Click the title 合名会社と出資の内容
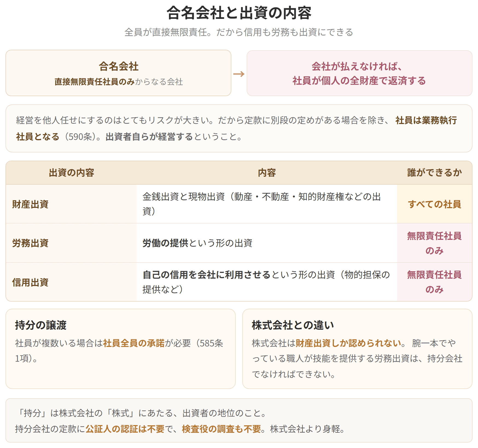This screenshot has height=448, width=478. pos(239,13)
